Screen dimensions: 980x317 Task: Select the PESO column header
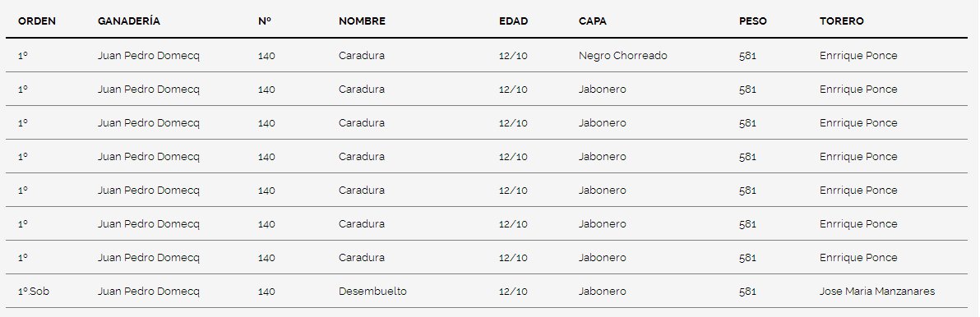(752, 21)
